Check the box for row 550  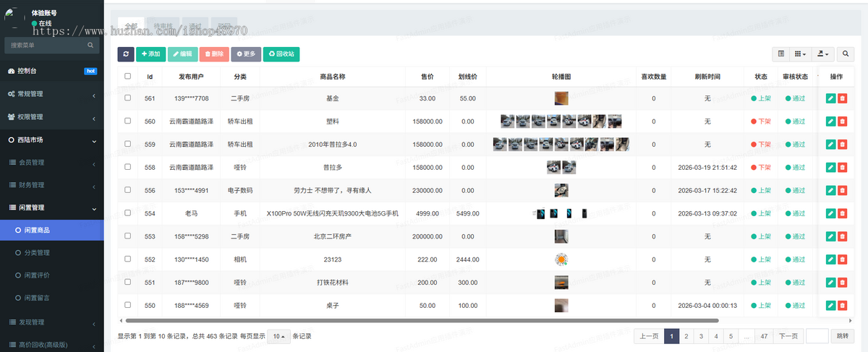point(128,306)
